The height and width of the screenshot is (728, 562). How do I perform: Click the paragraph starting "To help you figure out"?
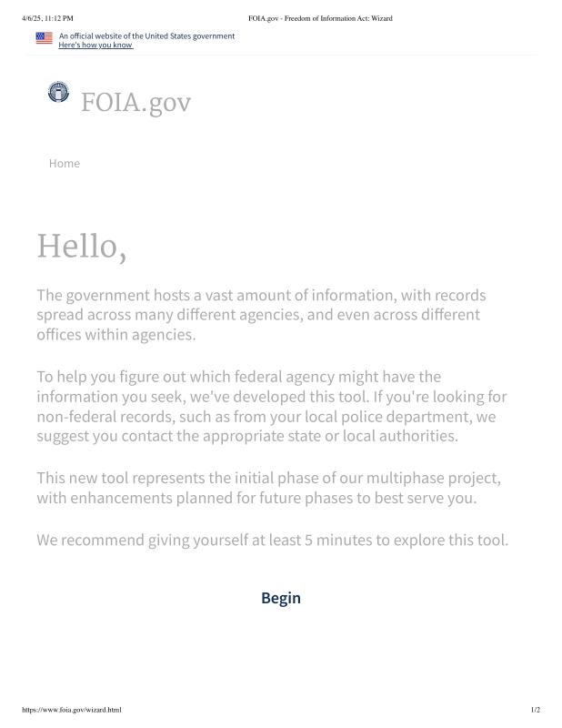pos(271,406)
